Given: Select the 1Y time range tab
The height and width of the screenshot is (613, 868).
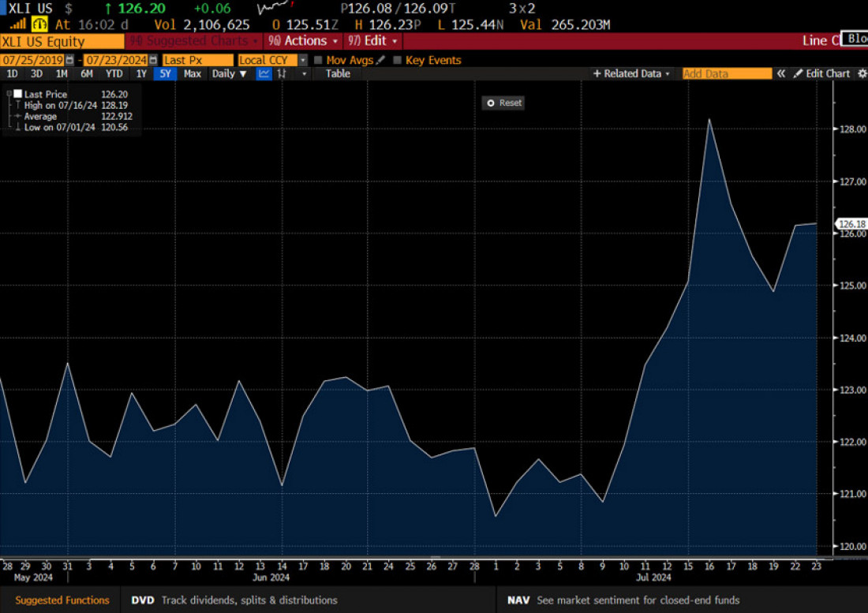Looking at the screenshot, I should [x=141, y=73].
